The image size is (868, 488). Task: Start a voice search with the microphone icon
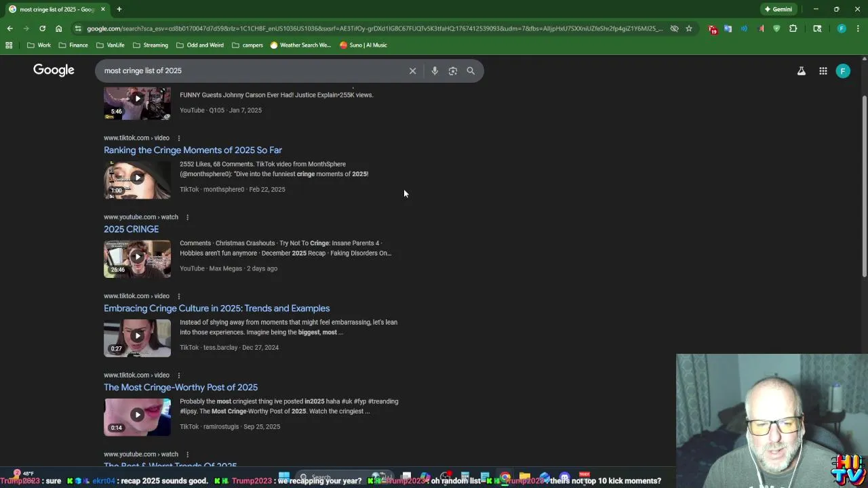pos(435,70)
